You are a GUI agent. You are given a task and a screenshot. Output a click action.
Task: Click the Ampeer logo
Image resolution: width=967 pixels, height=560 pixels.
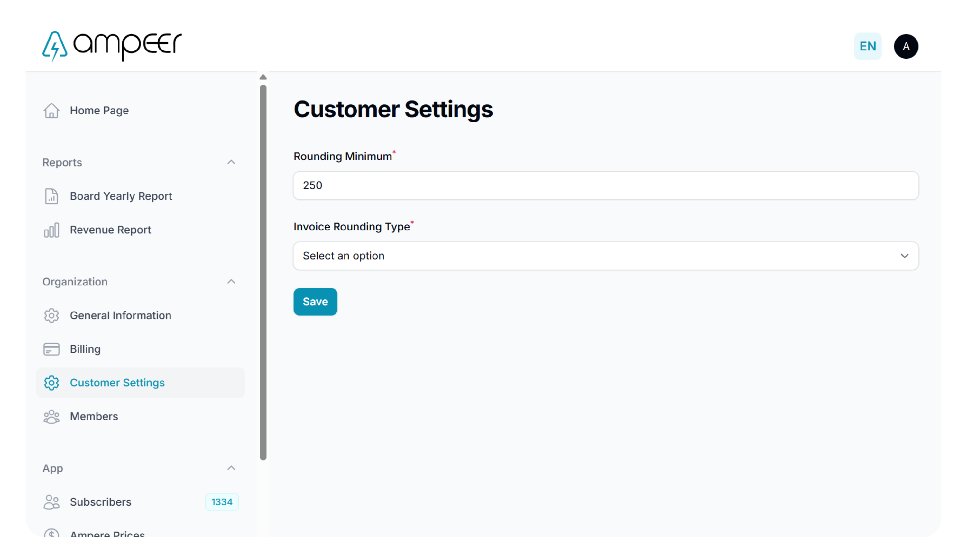pyautogui.click(x=112, y=46)
